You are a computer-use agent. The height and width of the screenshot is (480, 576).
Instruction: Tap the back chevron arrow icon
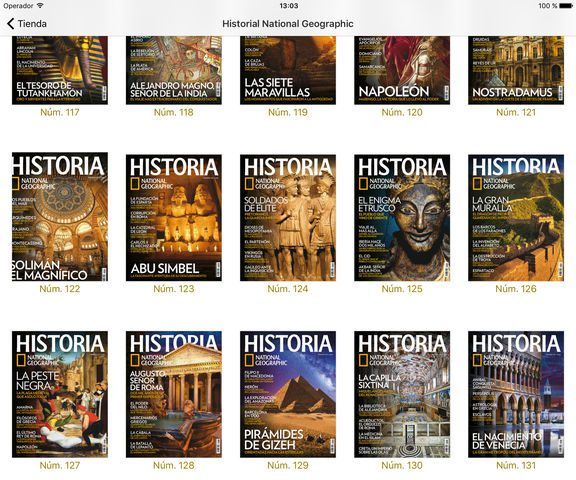click(10, 24)
